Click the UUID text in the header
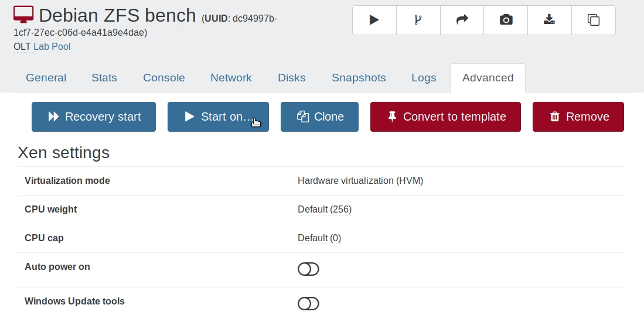The width and height of the screenshot is (644, 315). pos(145,25)
